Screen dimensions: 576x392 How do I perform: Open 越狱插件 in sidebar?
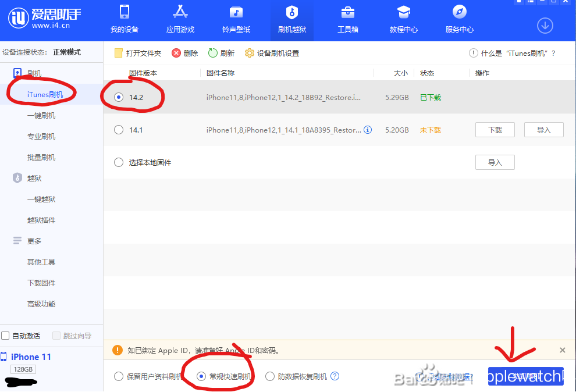pos(41,220)
